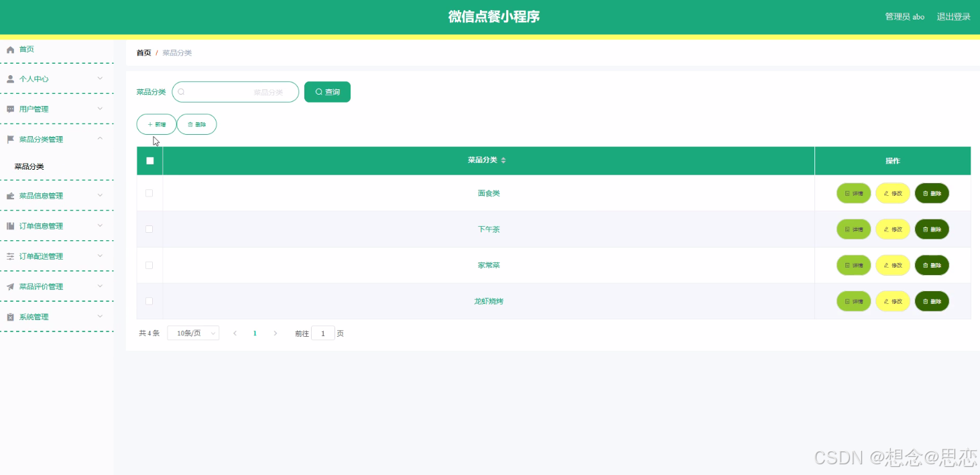Click 修改 for the 龙虾烧烤 row

click(893, 301)
